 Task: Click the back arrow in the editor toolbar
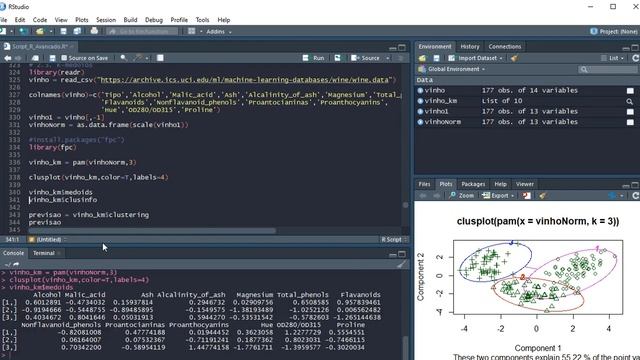[7, 58]
